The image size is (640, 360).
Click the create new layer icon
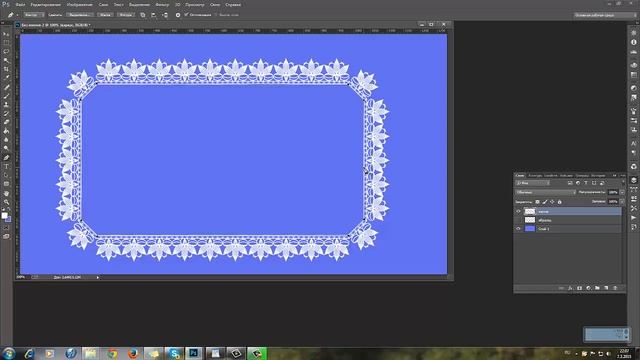pyautogui.click(x=606, y=288)
